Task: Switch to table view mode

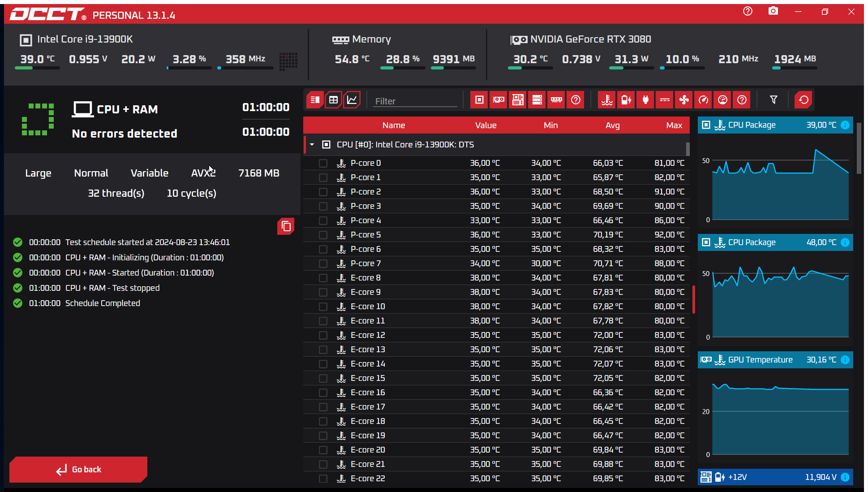Action: [334, 100]
